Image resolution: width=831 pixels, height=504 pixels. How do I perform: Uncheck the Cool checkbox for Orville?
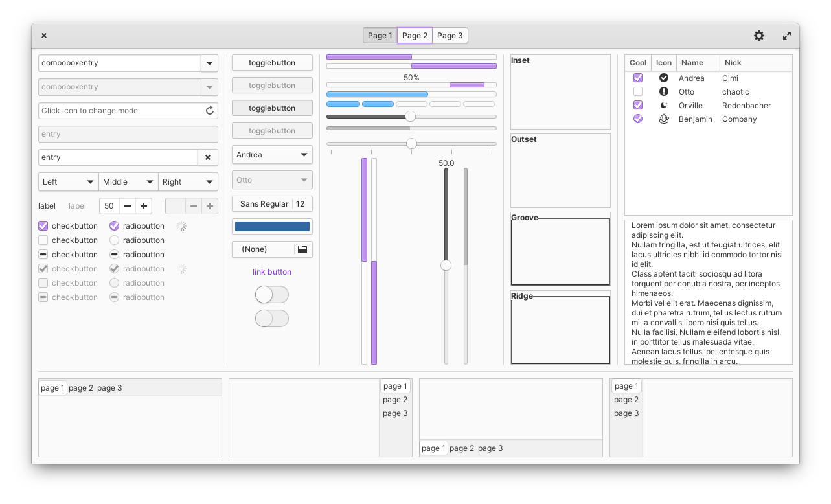638,105
